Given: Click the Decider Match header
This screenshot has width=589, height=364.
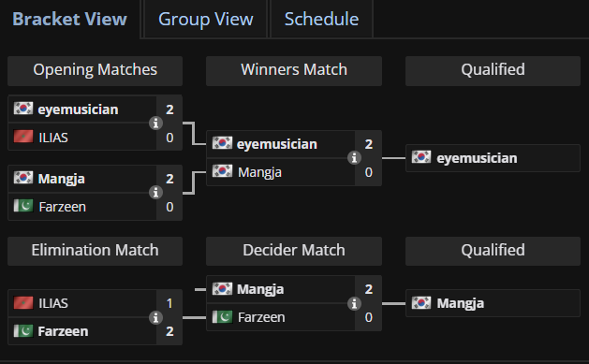Looking at the screenshot, I should click(294, 251).
